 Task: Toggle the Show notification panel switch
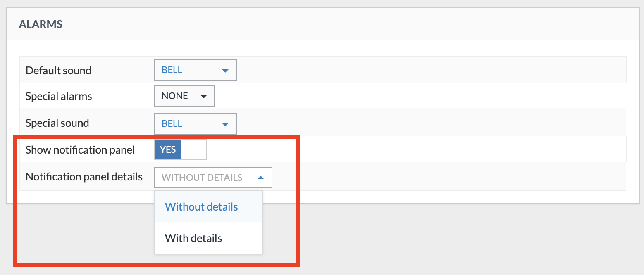point(181,149)
